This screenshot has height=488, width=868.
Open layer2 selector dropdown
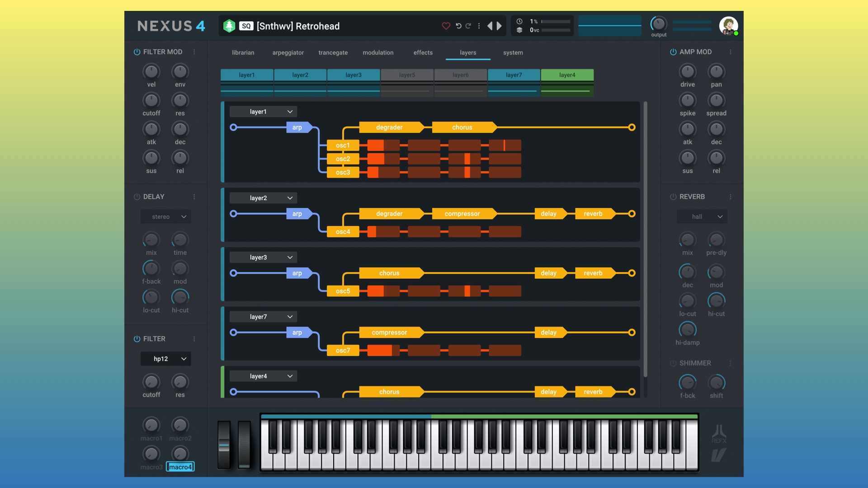point(263,198)
